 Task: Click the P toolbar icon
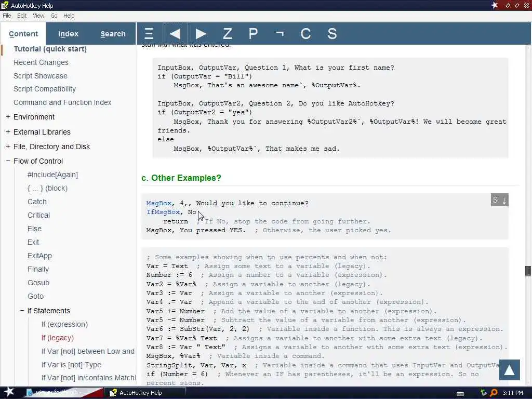coord(254,34)
